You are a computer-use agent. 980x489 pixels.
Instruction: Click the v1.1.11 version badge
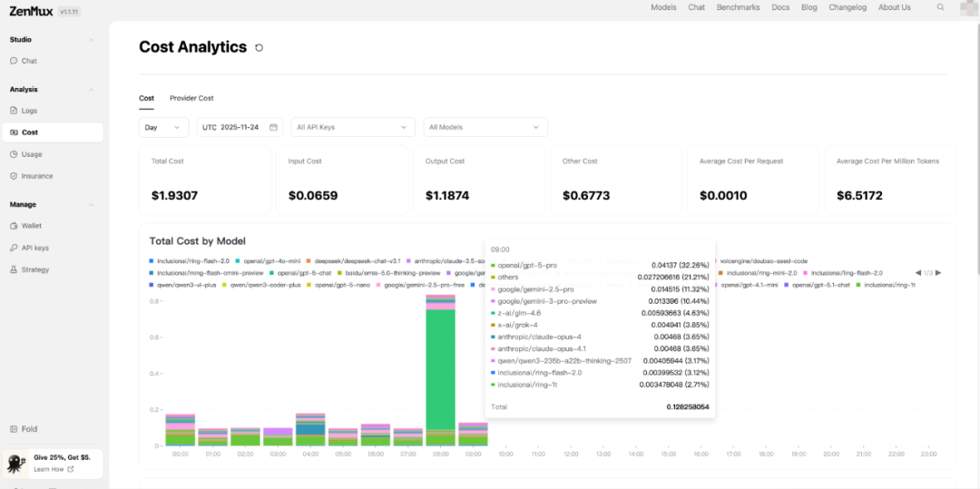tap(69, 12)
